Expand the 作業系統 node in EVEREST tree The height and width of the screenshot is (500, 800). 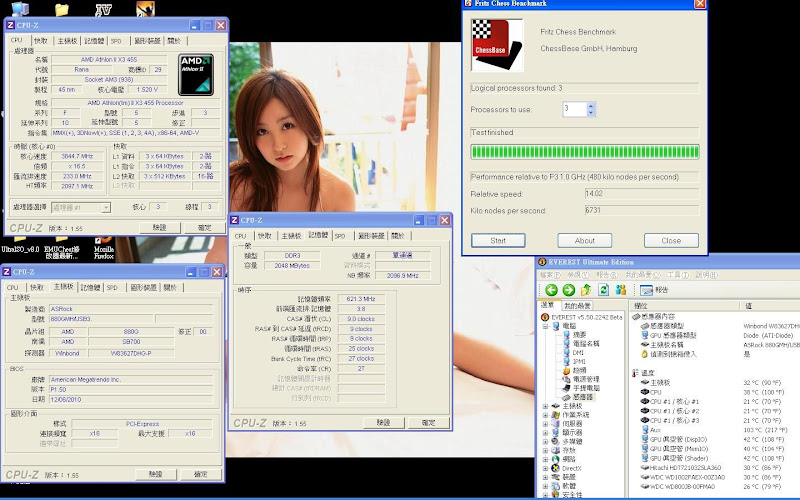[x=545, y=415]
